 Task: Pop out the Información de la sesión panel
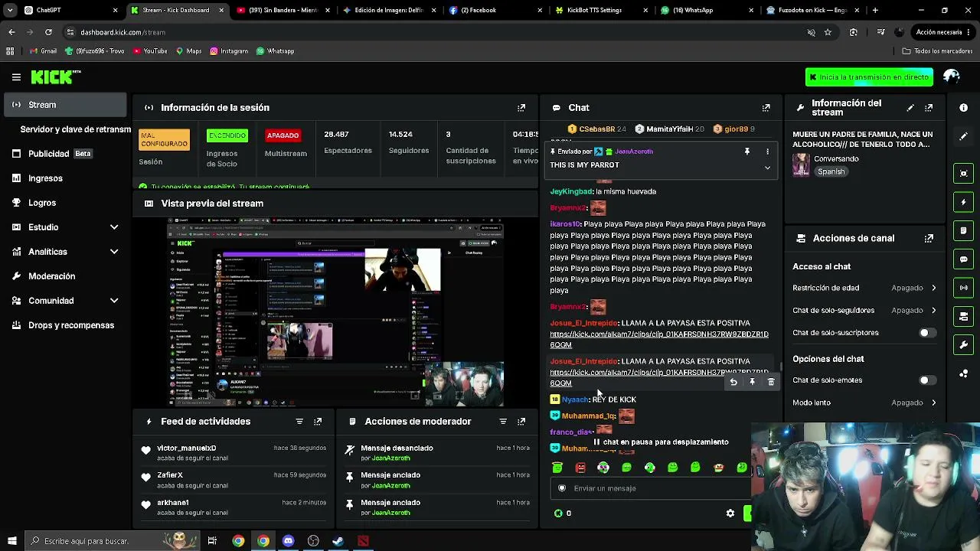(521, 108)
